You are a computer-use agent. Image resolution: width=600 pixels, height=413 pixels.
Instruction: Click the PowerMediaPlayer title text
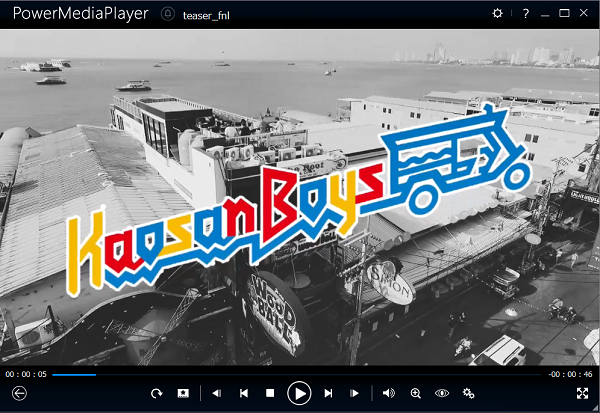click(80, 14)
